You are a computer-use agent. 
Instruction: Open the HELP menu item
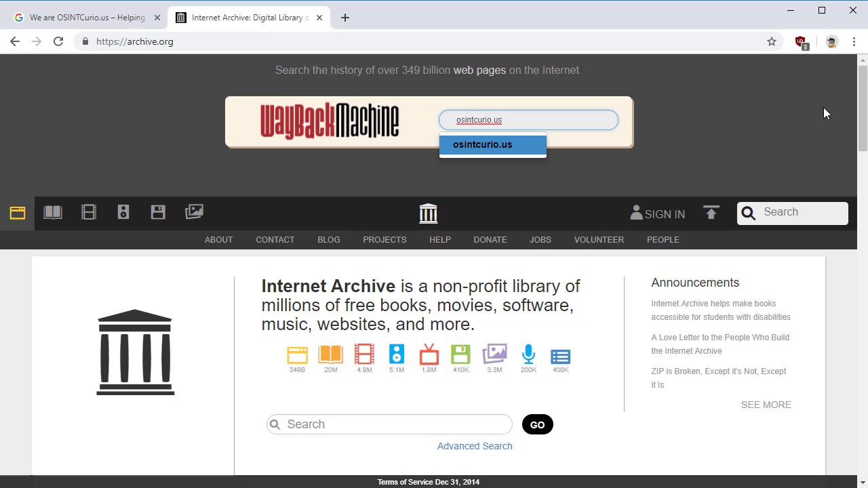(x=440, y=240)
